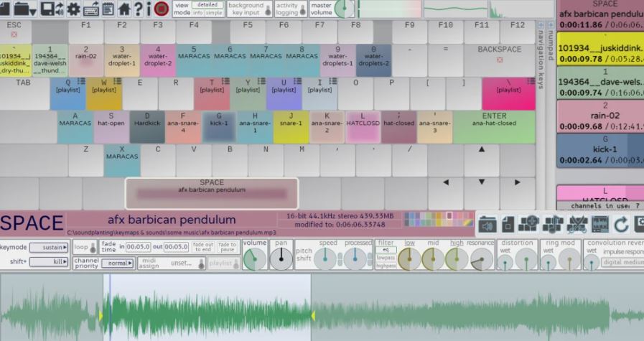Click the keys with music note icon

click(552, 225)
